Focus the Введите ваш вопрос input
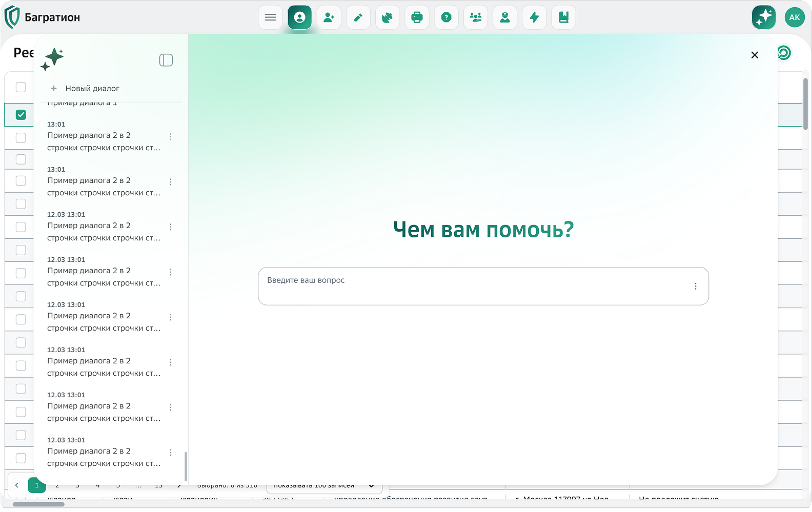The height and width of the screenshot is (512, 812). point(483,286)
